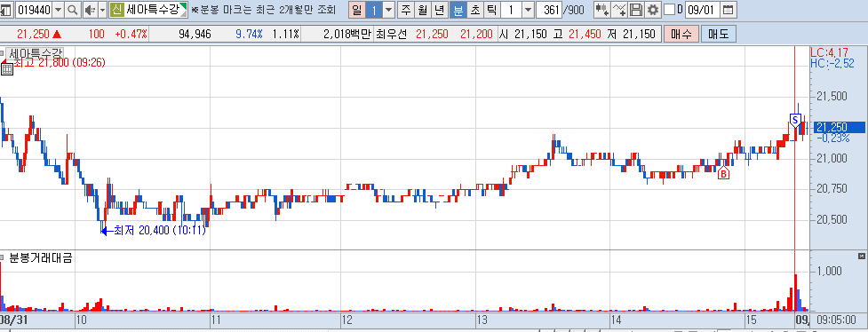
Task: Click the 매도 sell button
Action: (719, 35)
